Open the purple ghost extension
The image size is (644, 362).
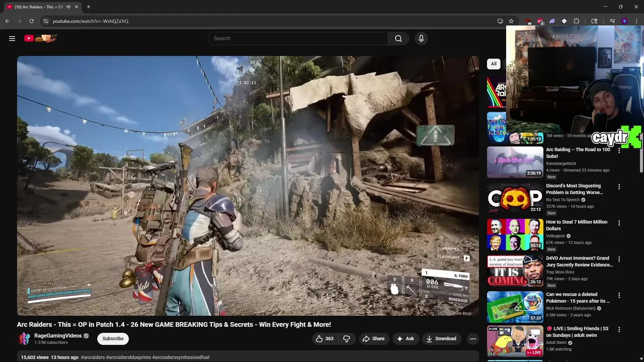[x=552, y=21]
